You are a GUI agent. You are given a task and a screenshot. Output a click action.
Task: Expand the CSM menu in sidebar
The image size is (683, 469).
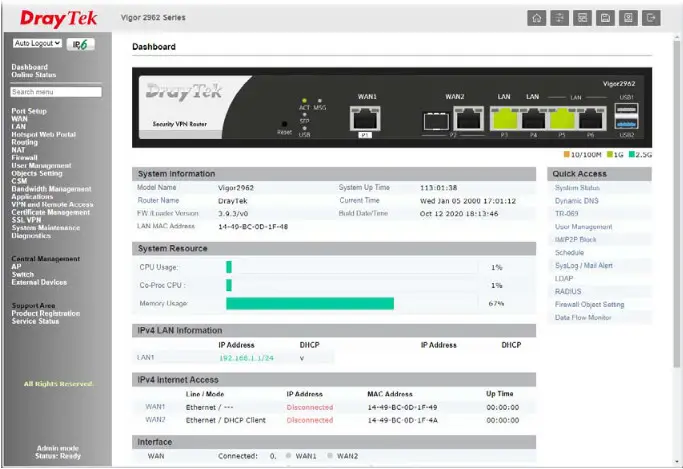19,181
